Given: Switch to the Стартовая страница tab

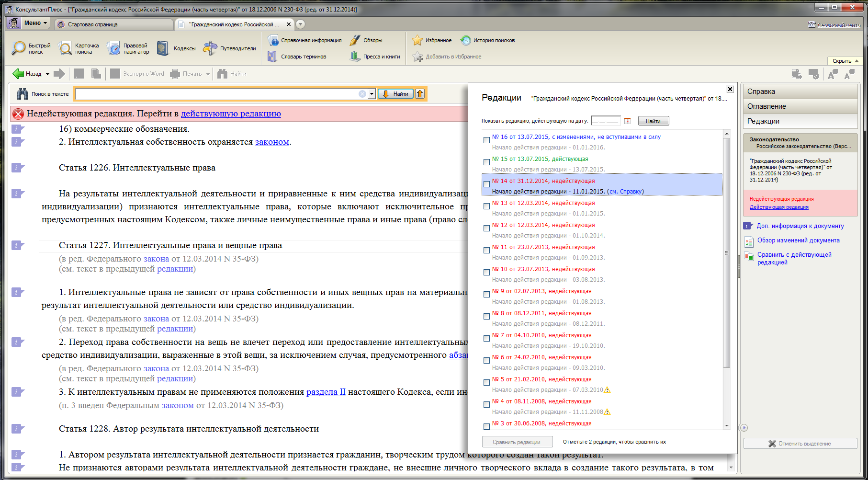Looking at the screenshot, I should 92,24.
